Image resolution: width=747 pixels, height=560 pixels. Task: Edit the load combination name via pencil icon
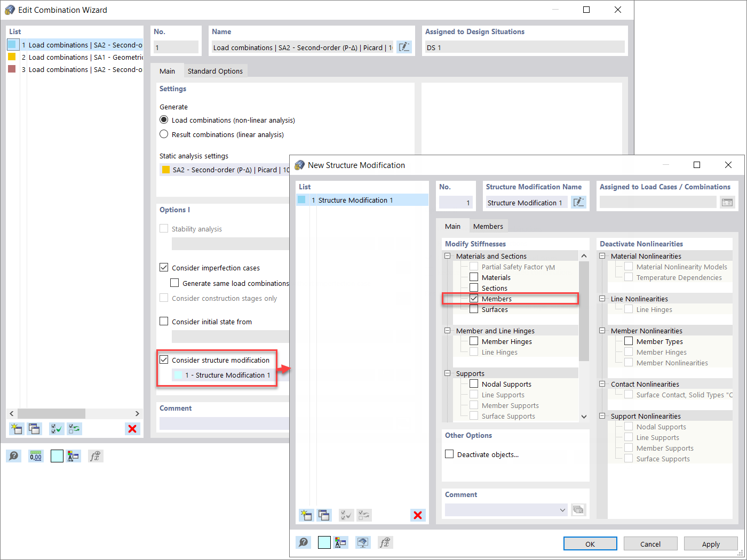[404, 47]
